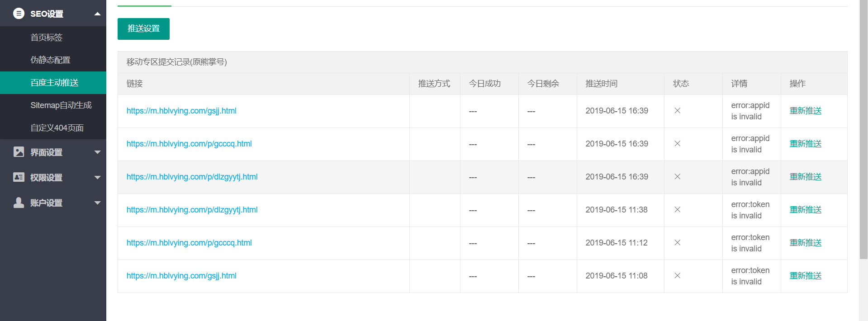Expand the 界面设置 dropdown arrow

[x=97, y=152]
